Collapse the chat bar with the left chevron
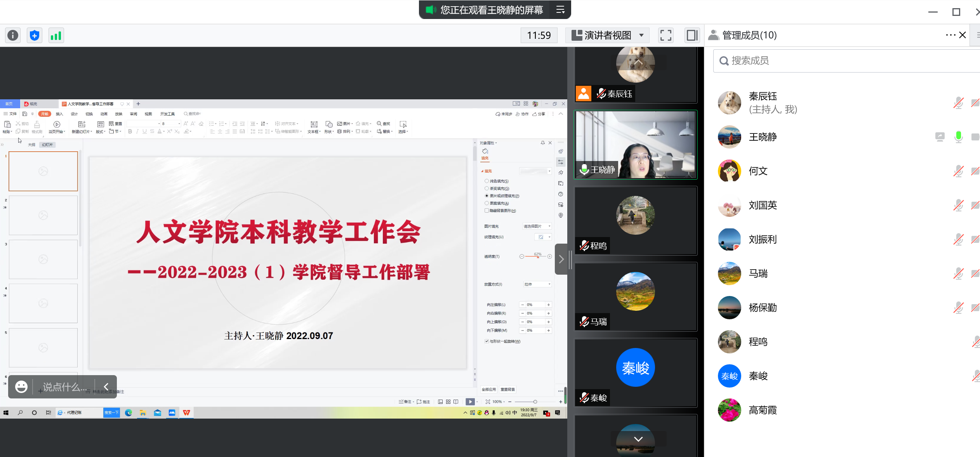 click(106, 386)
